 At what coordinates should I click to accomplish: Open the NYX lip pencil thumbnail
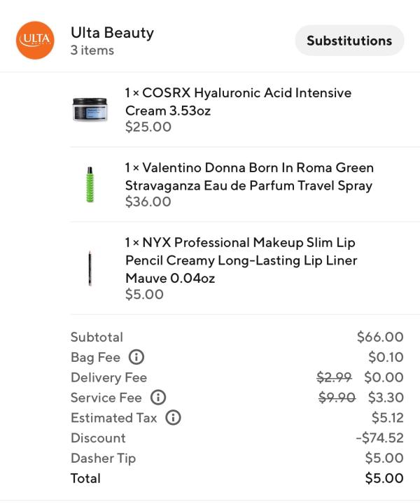click(90, 268)
